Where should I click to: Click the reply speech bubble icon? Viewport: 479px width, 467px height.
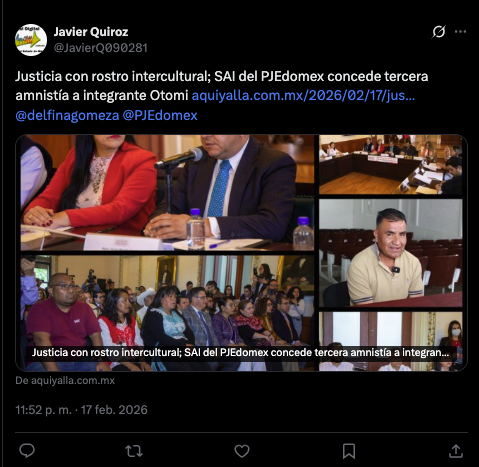click(x=27, y=451)
